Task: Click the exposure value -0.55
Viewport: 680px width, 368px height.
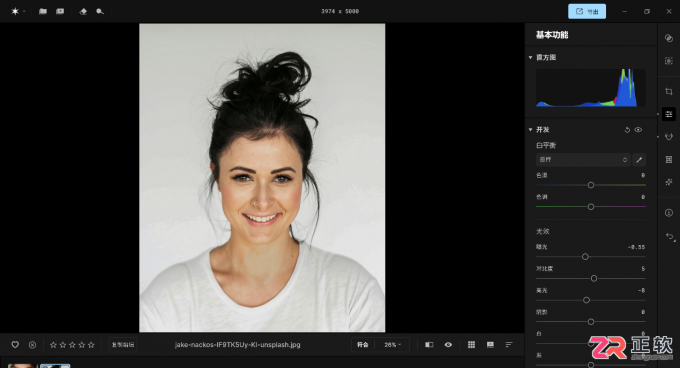Action: 636,247
